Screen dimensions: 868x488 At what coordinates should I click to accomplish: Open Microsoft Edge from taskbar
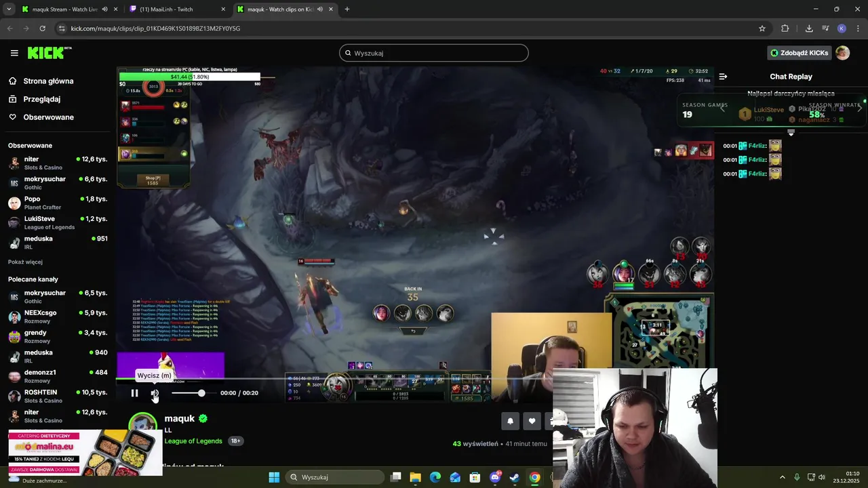[435, 477]
